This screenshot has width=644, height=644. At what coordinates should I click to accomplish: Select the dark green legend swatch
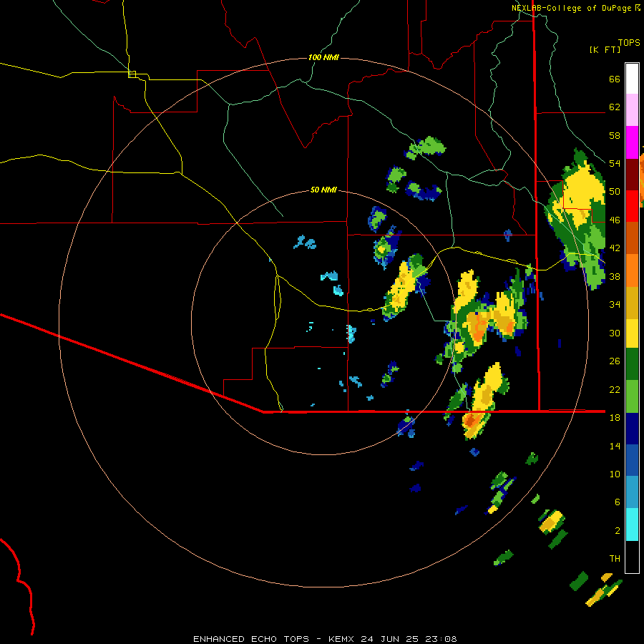(632, 364)
